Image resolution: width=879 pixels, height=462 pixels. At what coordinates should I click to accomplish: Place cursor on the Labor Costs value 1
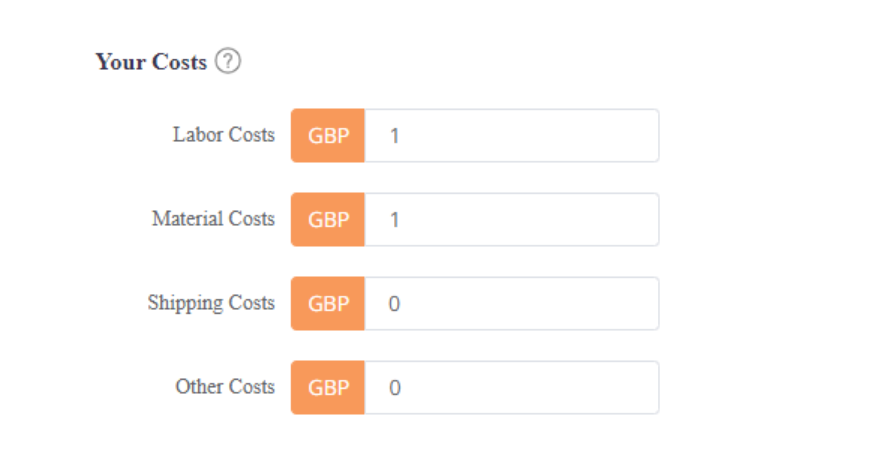395,135
